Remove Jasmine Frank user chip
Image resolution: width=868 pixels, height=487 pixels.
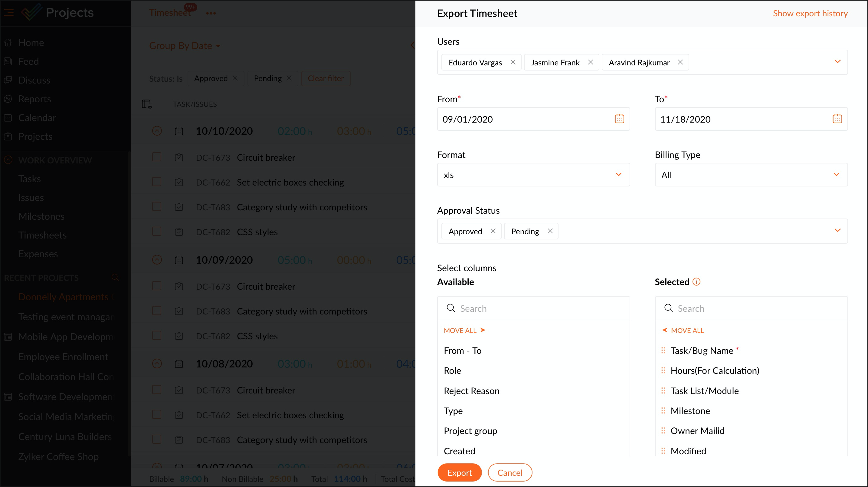tap(590, 62)
